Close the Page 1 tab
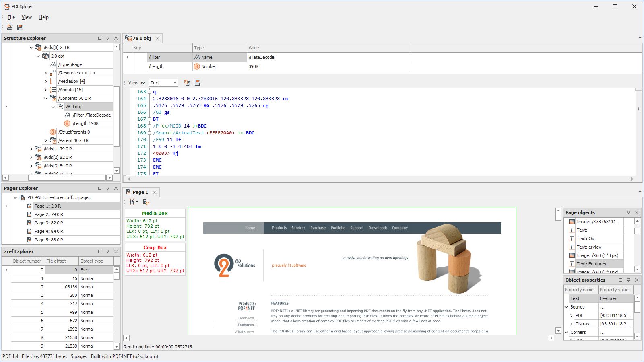This screenshot has width=644, height=362. [x=155, y=192]
